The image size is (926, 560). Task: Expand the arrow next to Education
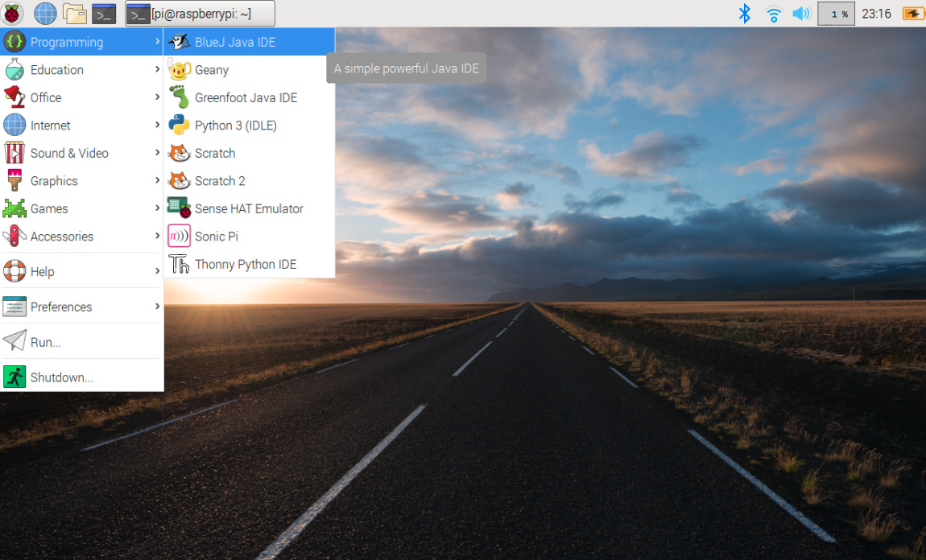(x=157, y=69)
